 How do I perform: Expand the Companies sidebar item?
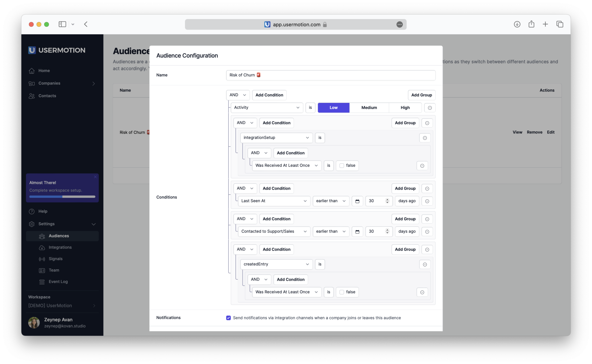[94, 83]
